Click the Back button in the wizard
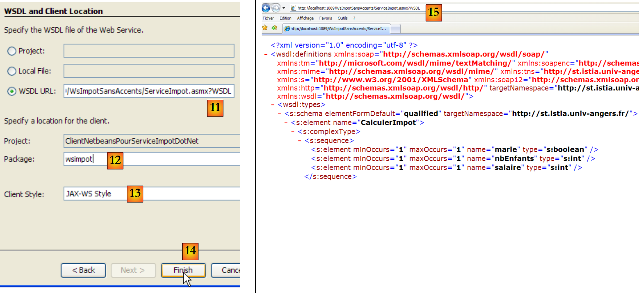Viewport: 644px width, 293px height. pyautogui.click(x=83, y=270)
